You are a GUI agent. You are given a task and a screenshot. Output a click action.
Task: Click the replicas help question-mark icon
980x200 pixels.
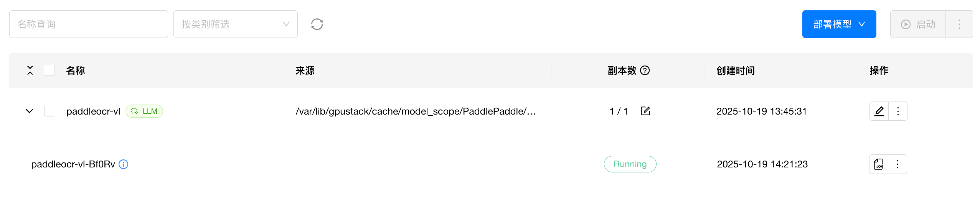pos(645,70)
